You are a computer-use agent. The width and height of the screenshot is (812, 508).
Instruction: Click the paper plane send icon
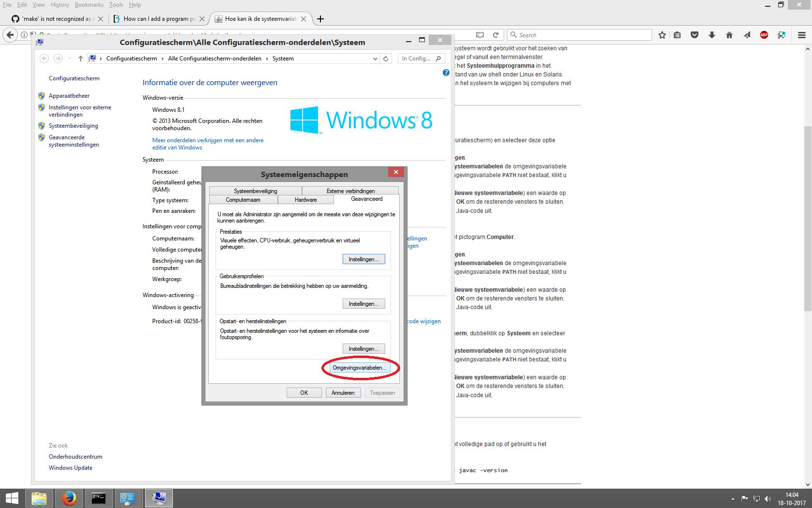click(747, 35)
